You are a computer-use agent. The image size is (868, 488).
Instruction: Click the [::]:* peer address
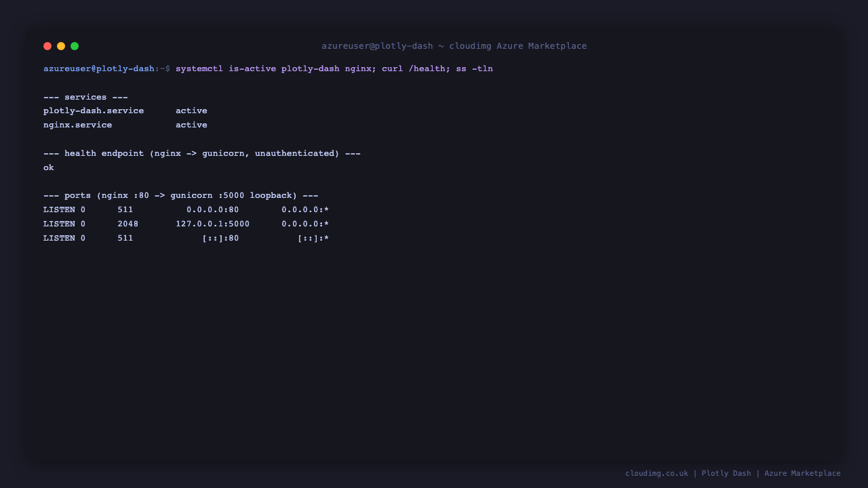point(313,238)
